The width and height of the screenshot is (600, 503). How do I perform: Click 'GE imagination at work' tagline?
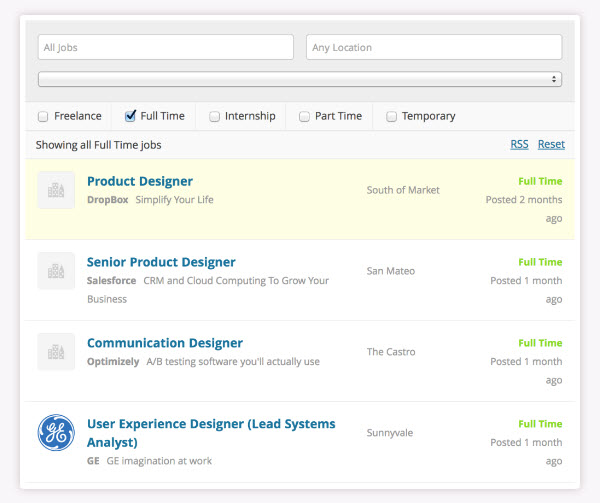(159, 461)
